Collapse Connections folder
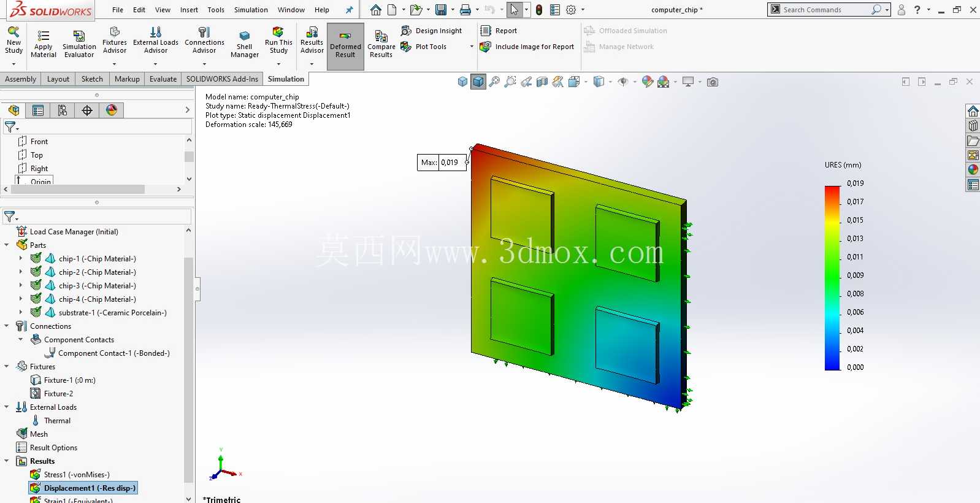 point(7,326)
